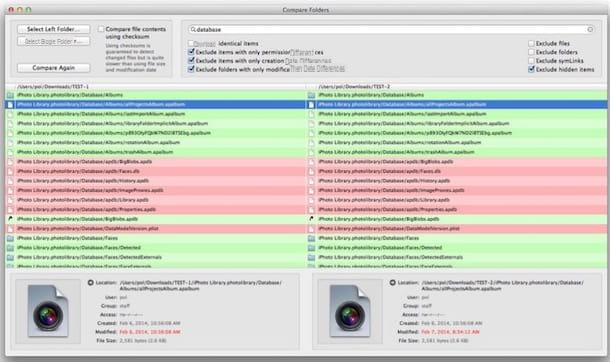Enable Exclude folders checkbox
This screenshot has width=610, height=362.
pyautogui.click(x=531, y=52)
